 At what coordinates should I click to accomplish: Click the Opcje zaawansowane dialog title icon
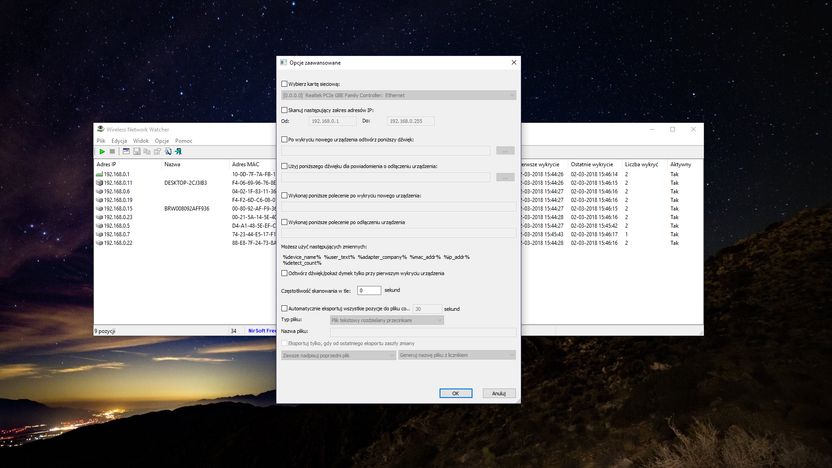tap(283, 63)
